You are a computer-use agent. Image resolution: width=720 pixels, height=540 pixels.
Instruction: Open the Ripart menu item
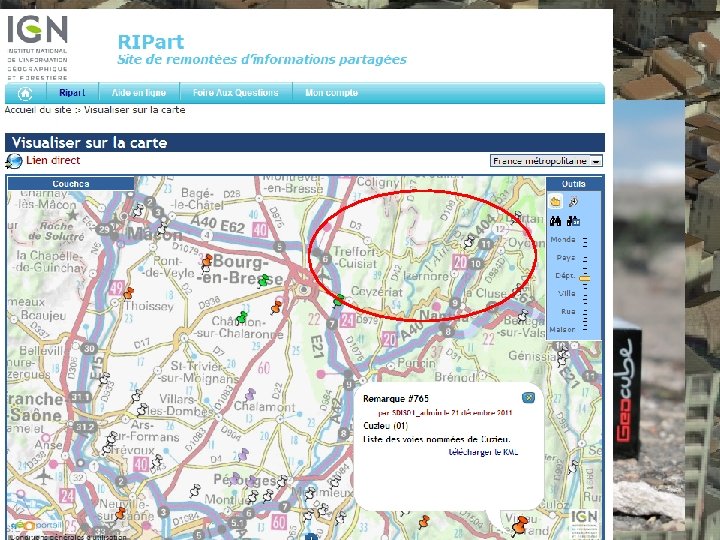(72, 93)
